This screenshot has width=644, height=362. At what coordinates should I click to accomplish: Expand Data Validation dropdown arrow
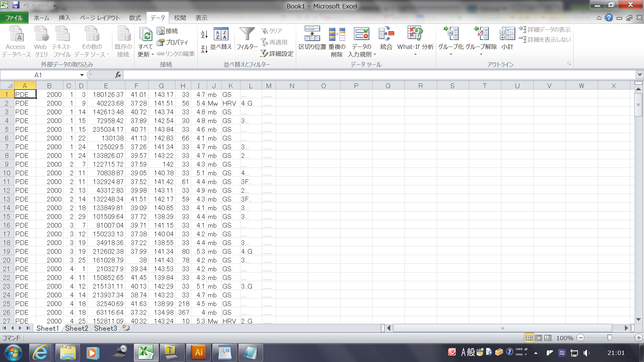375,55
